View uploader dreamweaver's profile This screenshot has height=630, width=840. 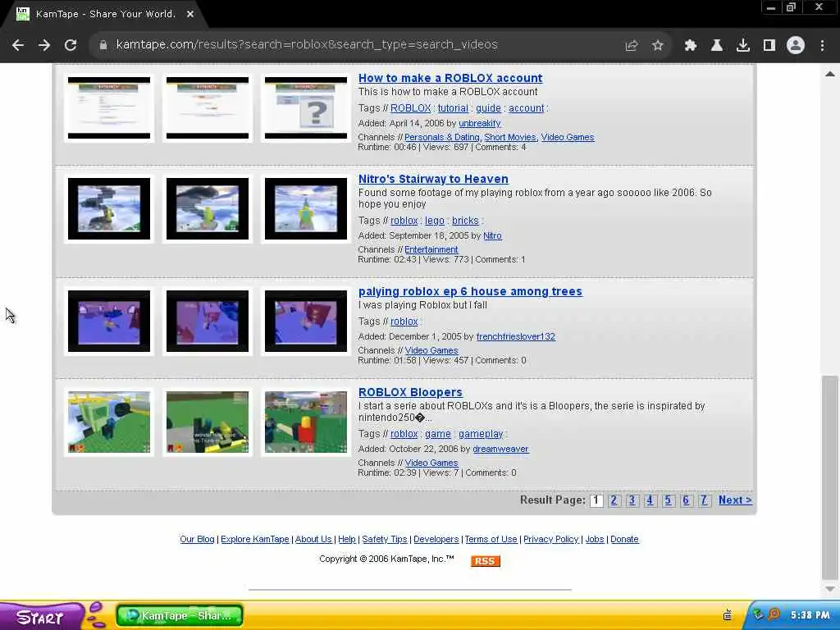pos(500,449)
